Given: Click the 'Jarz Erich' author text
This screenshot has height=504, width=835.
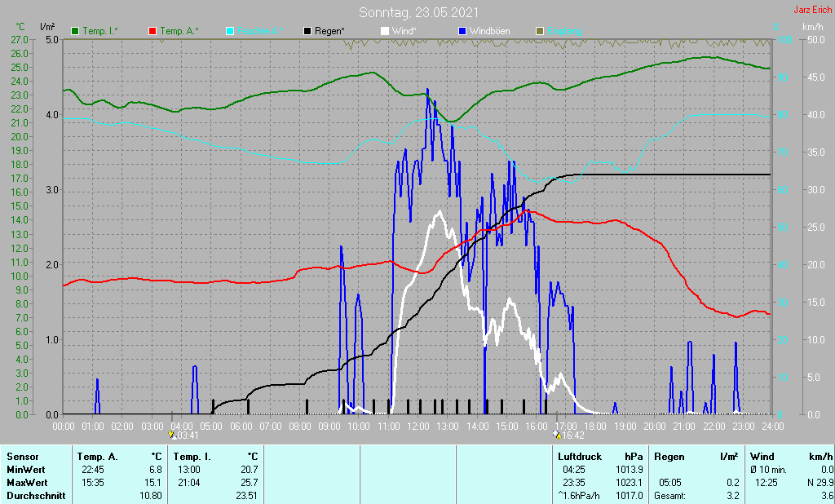Looking at the screenshot, I should point(813,10).
